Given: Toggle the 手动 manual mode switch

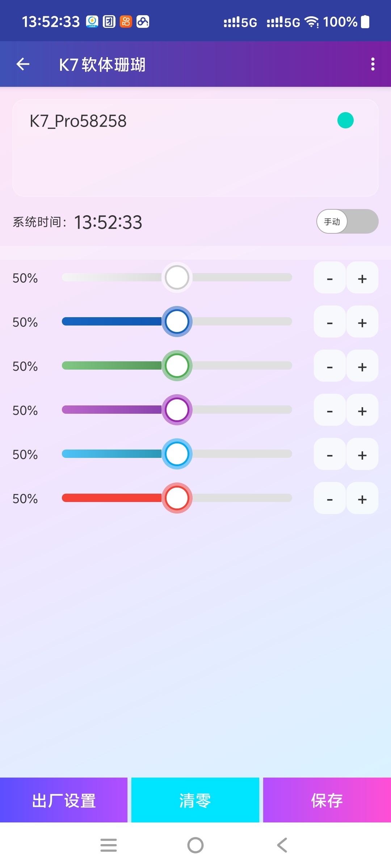Looking at the screenshot, I should [x=348, y=221].
